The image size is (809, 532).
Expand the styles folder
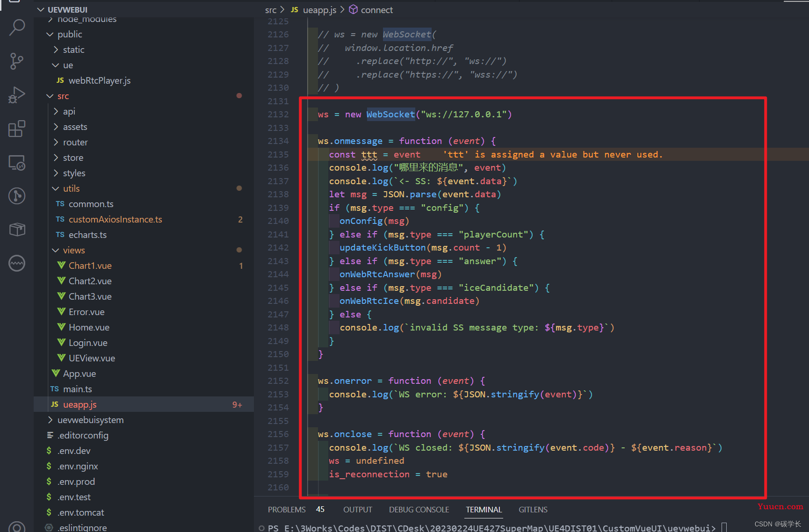pos(56,173)
